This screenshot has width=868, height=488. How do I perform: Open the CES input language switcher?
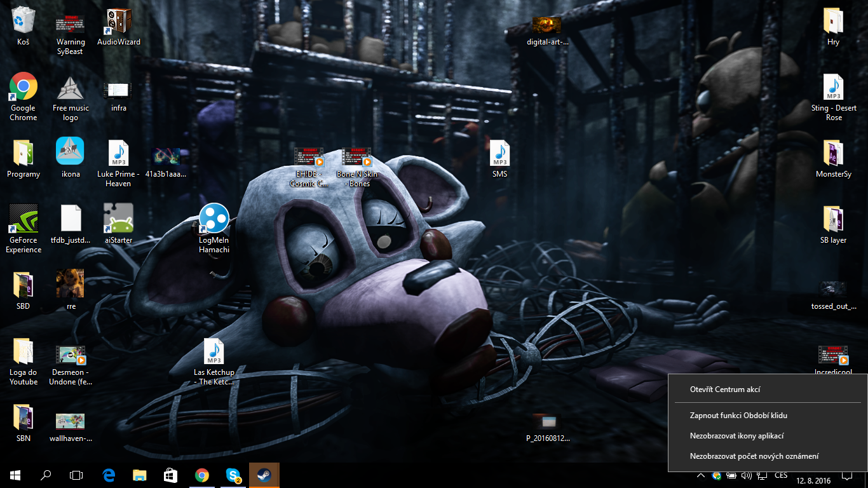(x=781, y=475)
